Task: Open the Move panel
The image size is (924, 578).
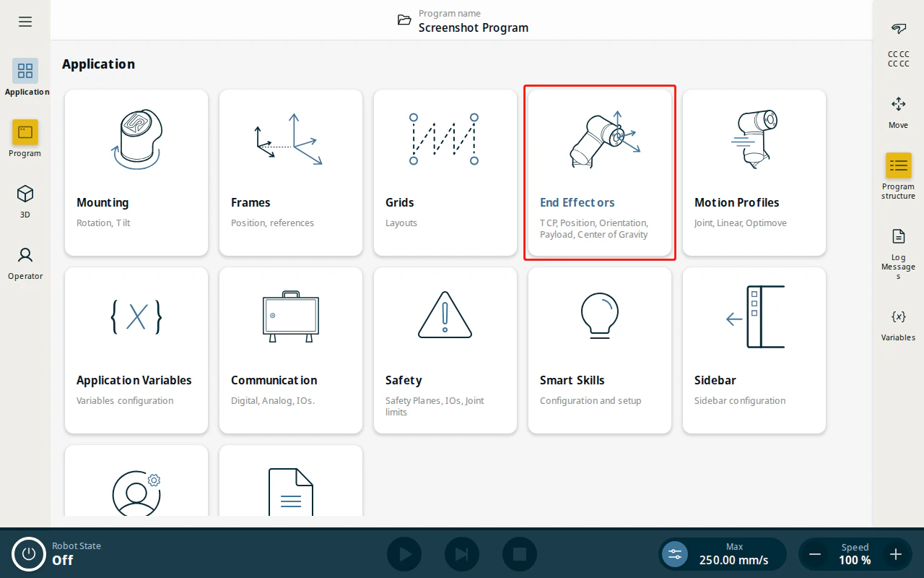Action: [x=898, y=112]
